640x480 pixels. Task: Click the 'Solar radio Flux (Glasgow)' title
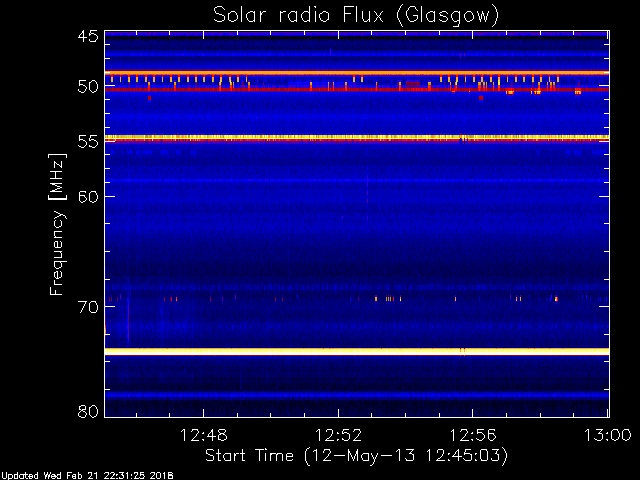tap(356, 16)
